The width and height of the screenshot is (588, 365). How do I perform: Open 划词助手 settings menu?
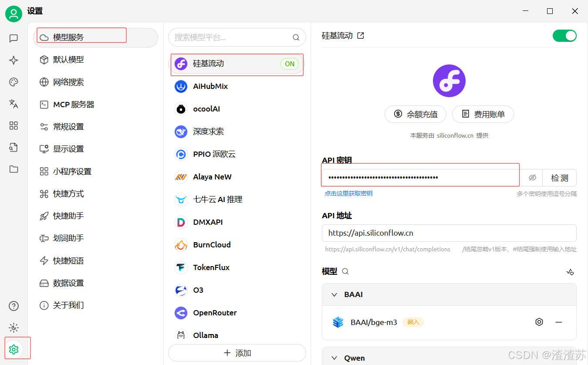[x=95, y=238]
